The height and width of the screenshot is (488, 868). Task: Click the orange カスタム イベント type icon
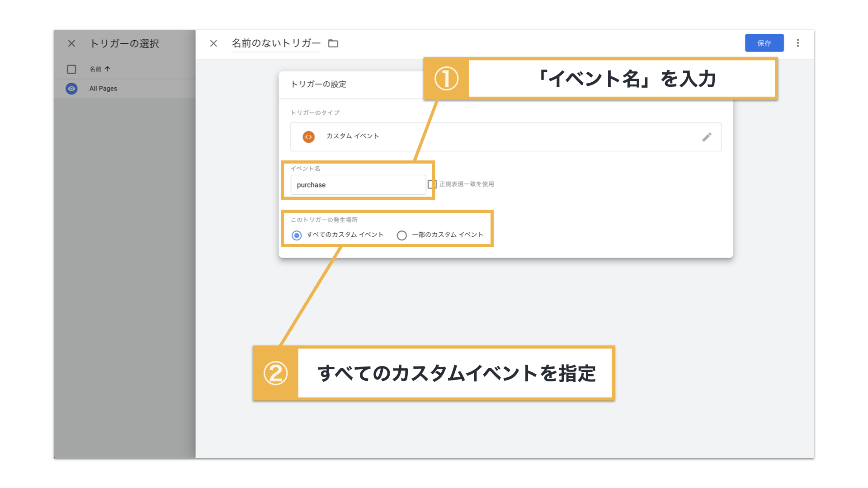tap(309, 137)
